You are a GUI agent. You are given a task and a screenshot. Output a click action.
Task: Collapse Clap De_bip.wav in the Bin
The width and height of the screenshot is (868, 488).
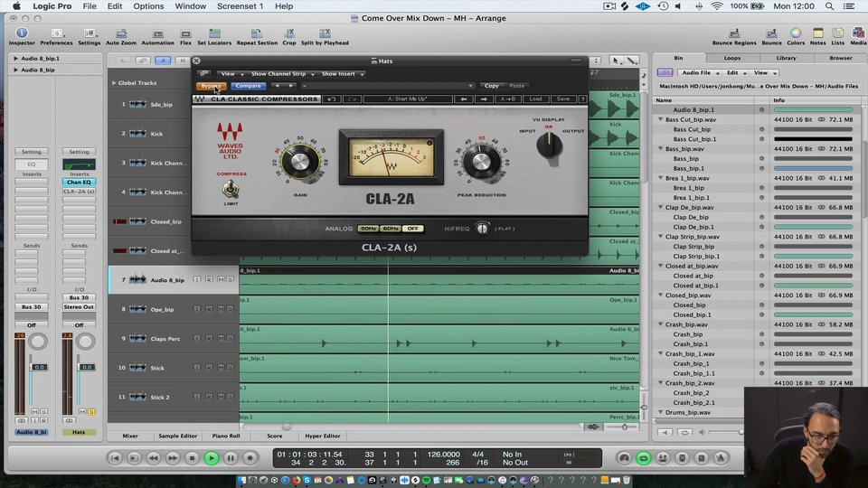(660, 208)
